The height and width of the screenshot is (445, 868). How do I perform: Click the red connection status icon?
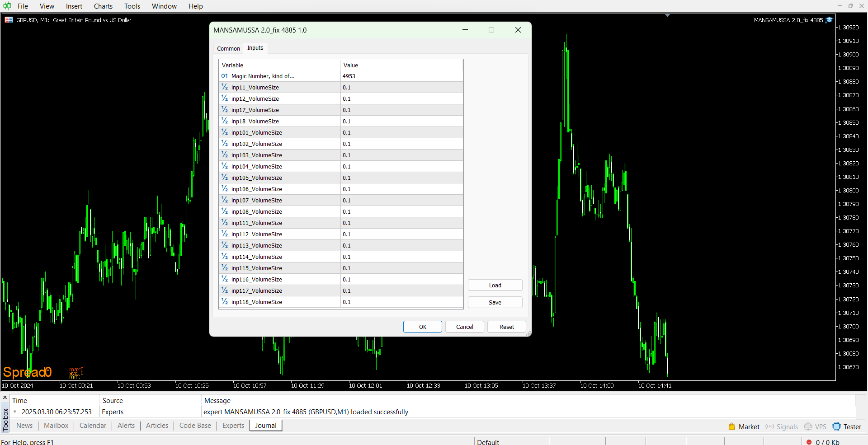[809, 442]
